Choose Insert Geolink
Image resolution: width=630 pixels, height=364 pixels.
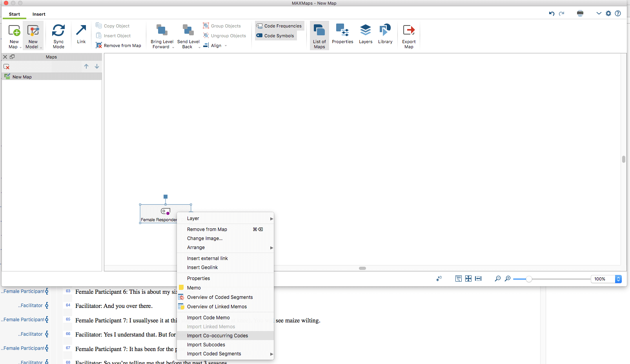pos(225,268)
